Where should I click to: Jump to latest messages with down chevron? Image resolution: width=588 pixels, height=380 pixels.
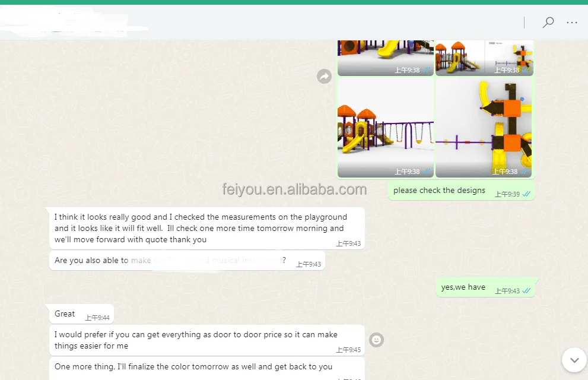[x=574, y=360]
